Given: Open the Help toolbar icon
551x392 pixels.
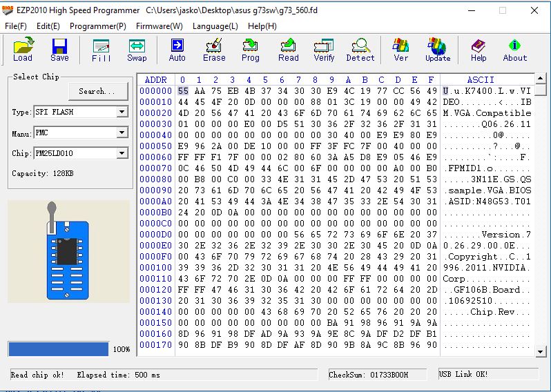Looking at the screenshot, I should point(478,50).
